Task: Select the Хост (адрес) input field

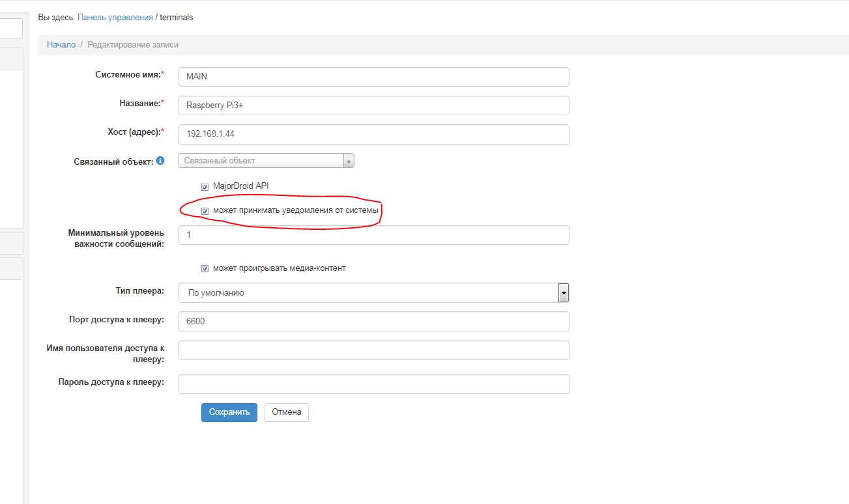Action: tap(373, 134)
